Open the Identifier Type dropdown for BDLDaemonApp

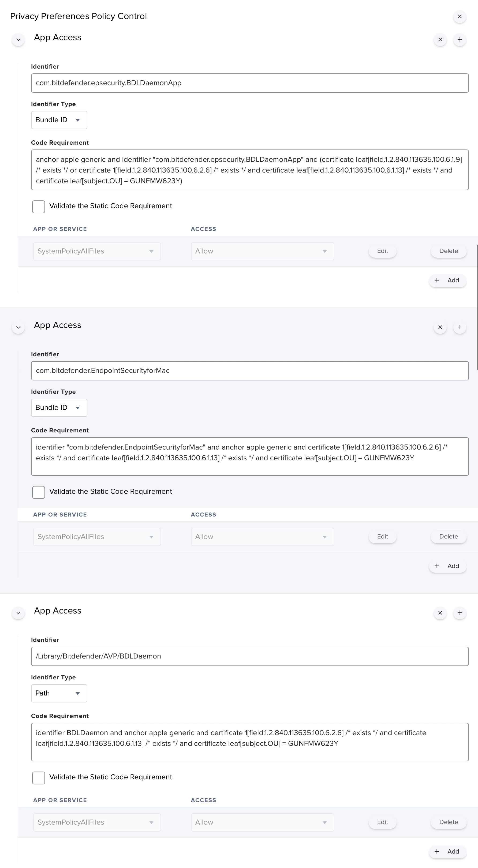coord(59,120)
